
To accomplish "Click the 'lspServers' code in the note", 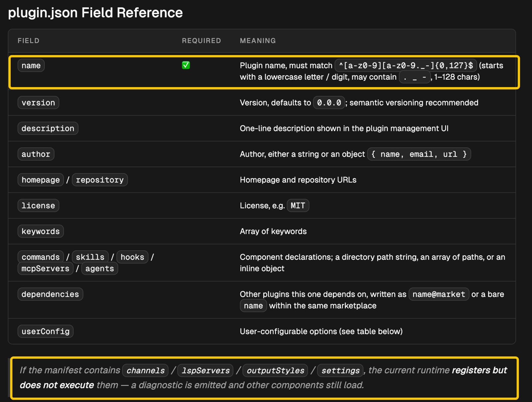I will (x=205, y=370).
